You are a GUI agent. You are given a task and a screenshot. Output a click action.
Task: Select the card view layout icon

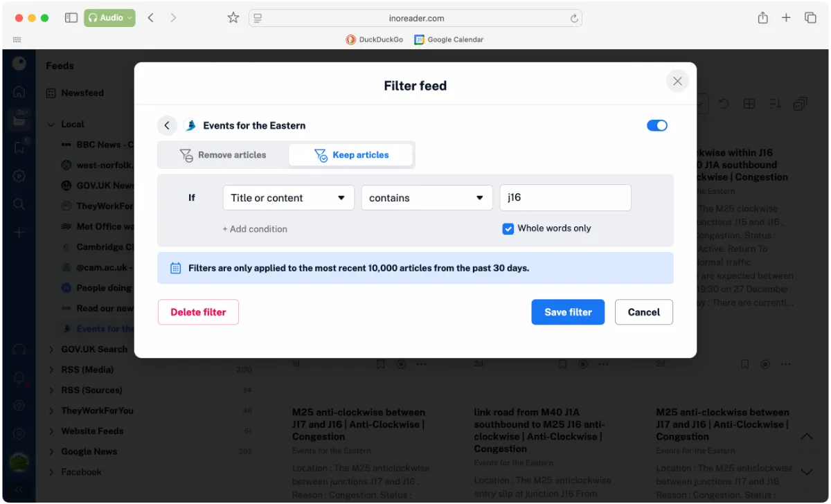[749, 103]
